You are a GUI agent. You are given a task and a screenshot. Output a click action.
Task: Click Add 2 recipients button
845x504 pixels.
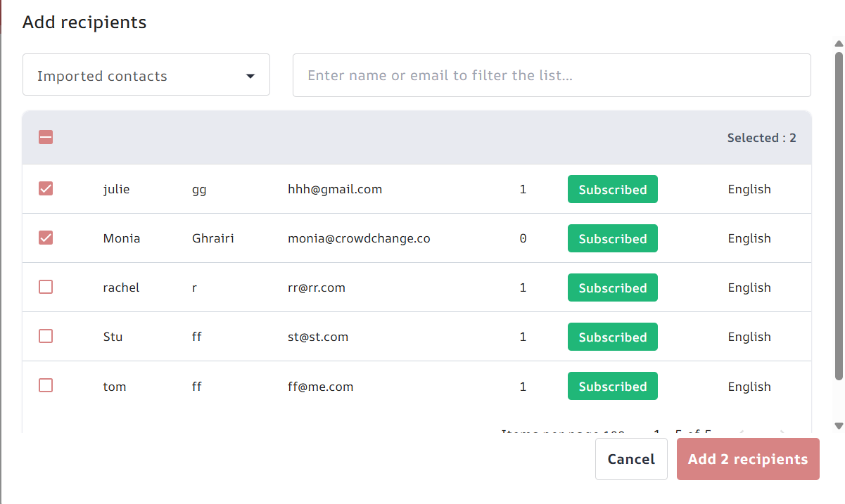(x=747, y=459)
